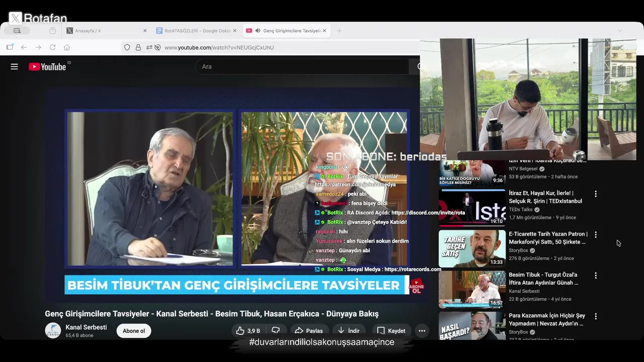Open the tab overview icon left of tabs
This screenshot has width=644, height=362.
[x=52, y=31]
